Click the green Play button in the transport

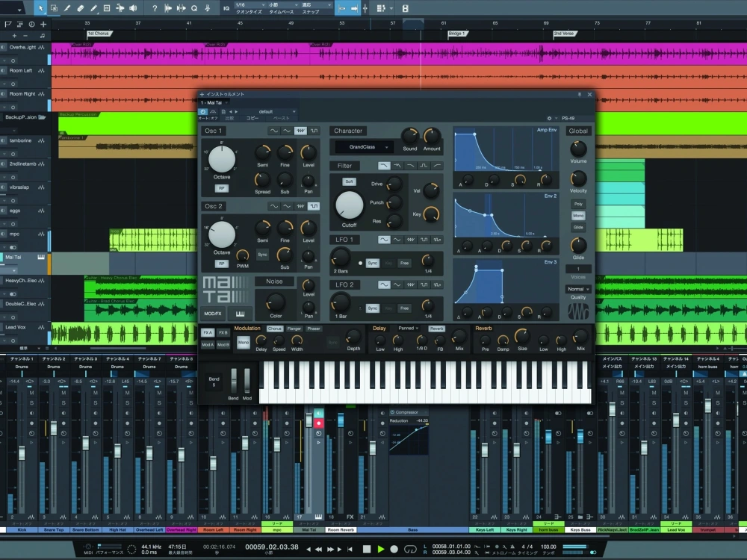click(381, 549)
